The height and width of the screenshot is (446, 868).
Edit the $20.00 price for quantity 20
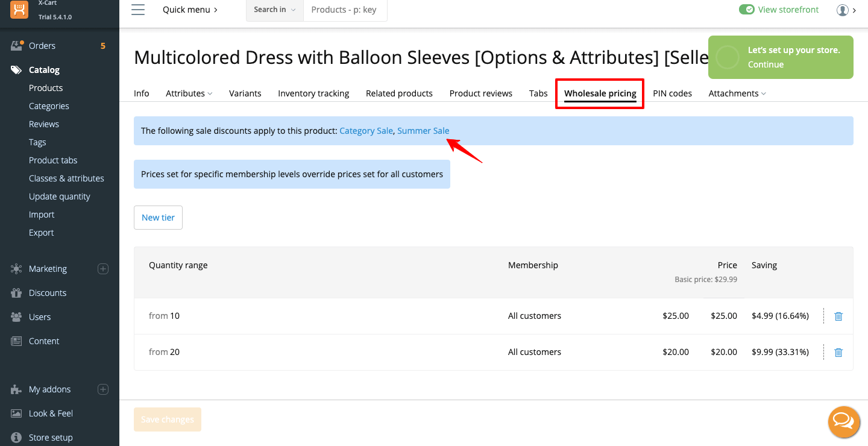pyautogui.click(x=675, y=352)
